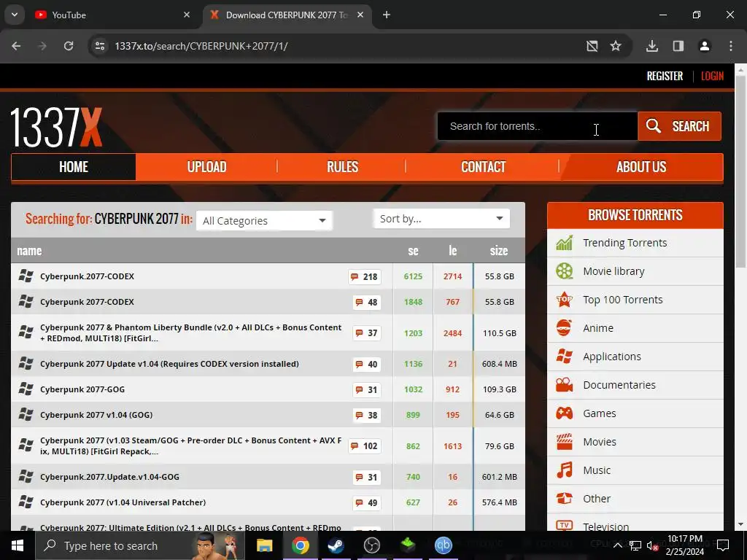Open comments bubble showing 102
The image size is (747, 560).
(365, 446)
